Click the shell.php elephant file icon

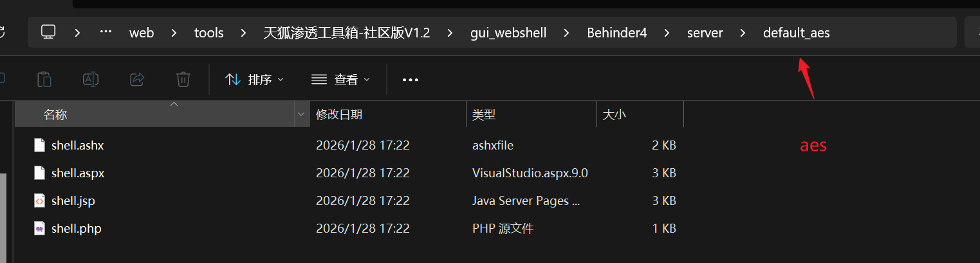pyautogui.click(x=39, y=229)
